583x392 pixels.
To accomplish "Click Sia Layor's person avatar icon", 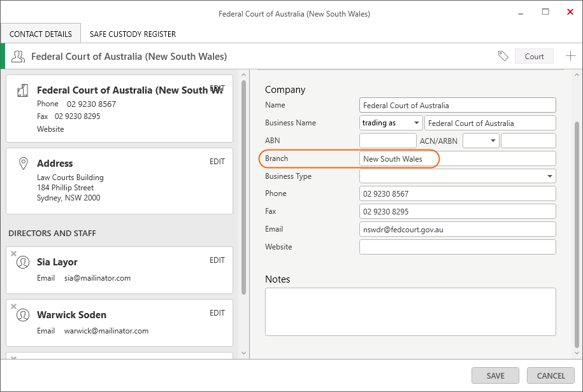I will click(23, 262).
